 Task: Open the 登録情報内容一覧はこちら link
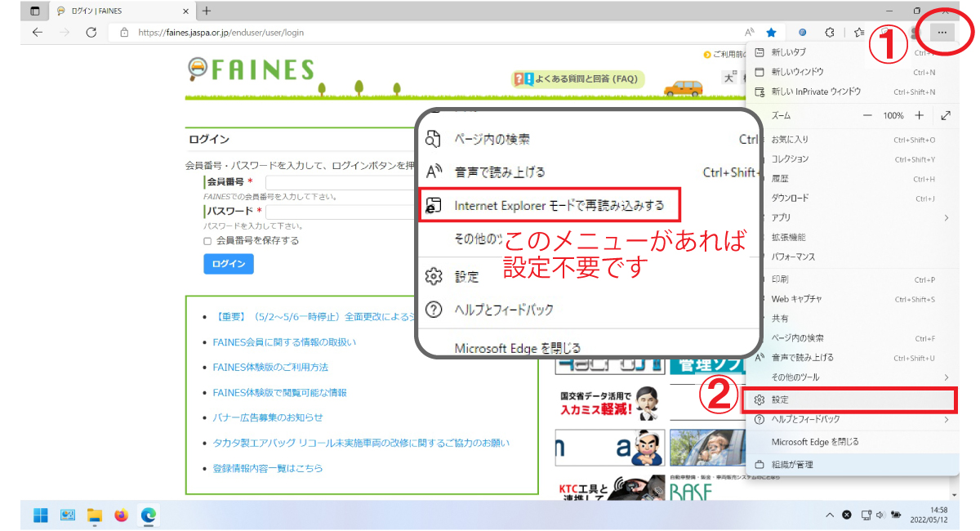pos(268,468)
